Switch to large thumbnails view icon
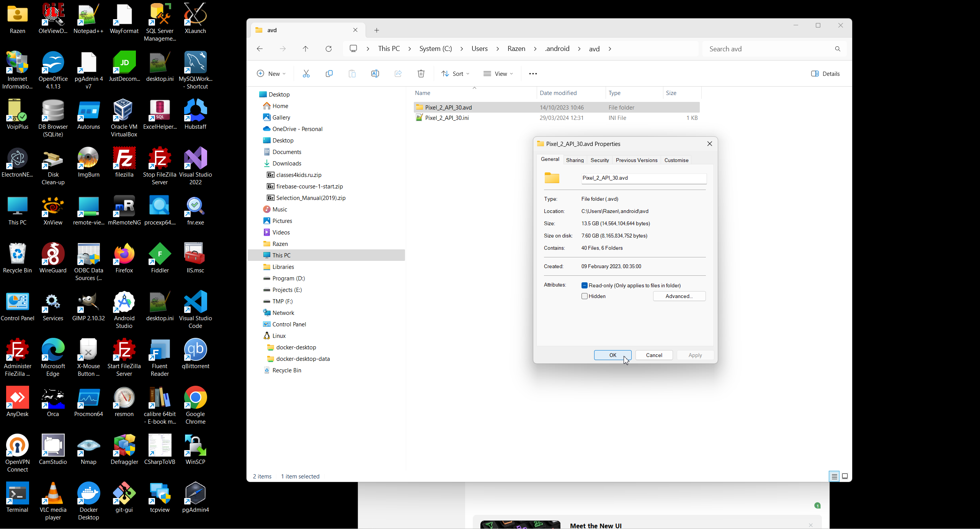This screenshot has height=529, width=980. click(845, 476)
